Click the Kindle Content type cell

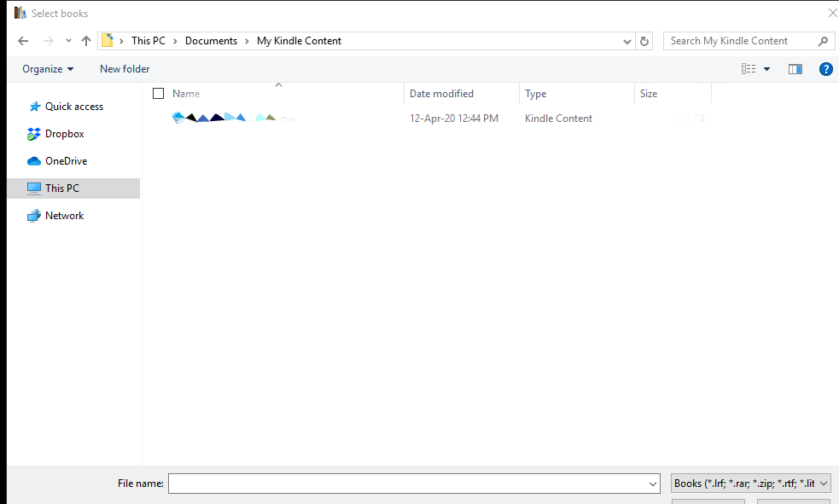[558, 119]
